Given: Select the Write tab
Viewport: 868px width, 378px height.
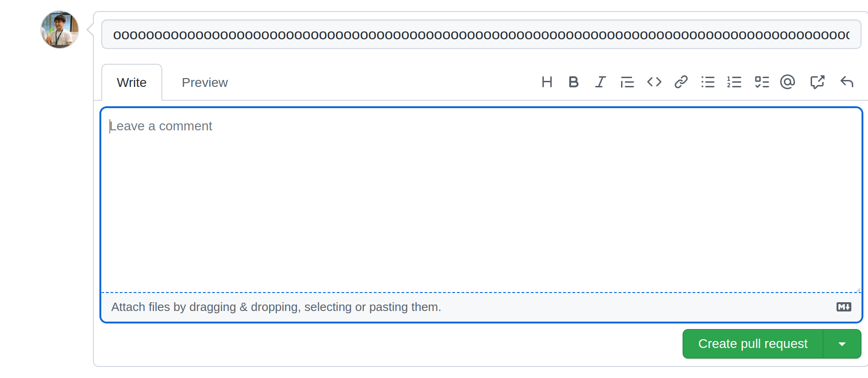Looking at the screenshot, I should [132, 82].
